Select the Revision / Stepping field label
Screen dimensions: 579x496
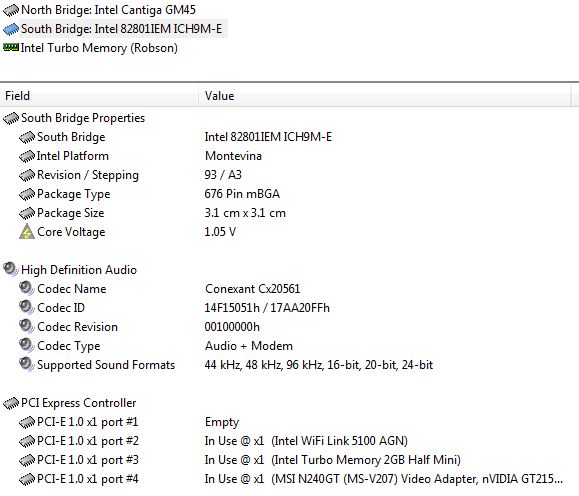pos(88,175)
